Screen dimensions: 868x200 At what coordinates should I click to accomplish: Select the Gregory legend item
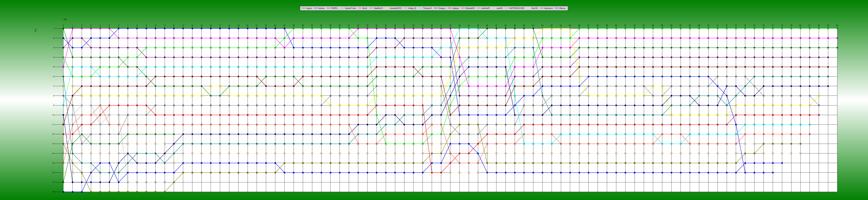click(442, 8)
